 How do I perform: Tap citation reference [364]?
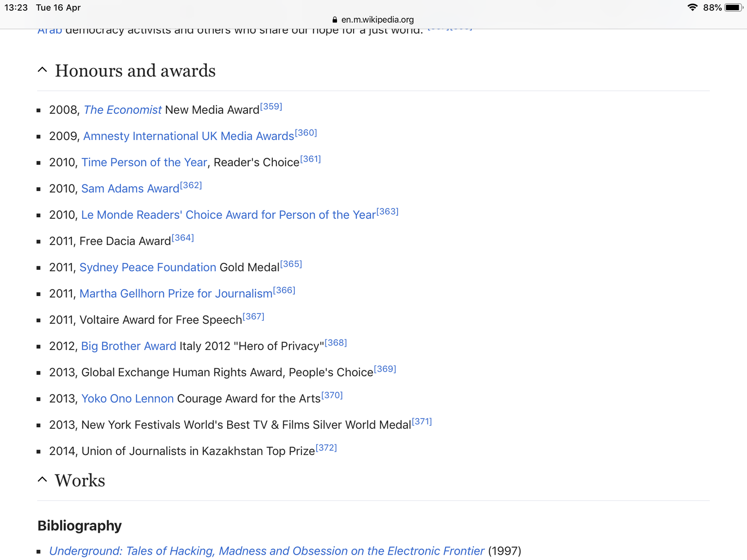[183, 238]
